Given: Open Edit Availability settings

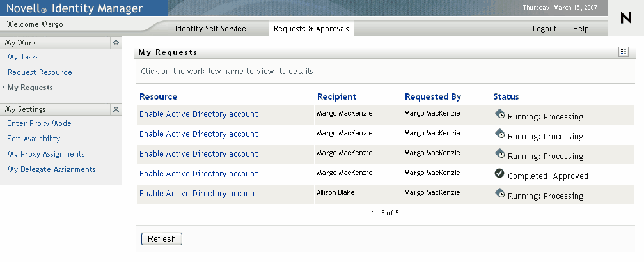Looking at the screenshot, I should click(33, 139).
